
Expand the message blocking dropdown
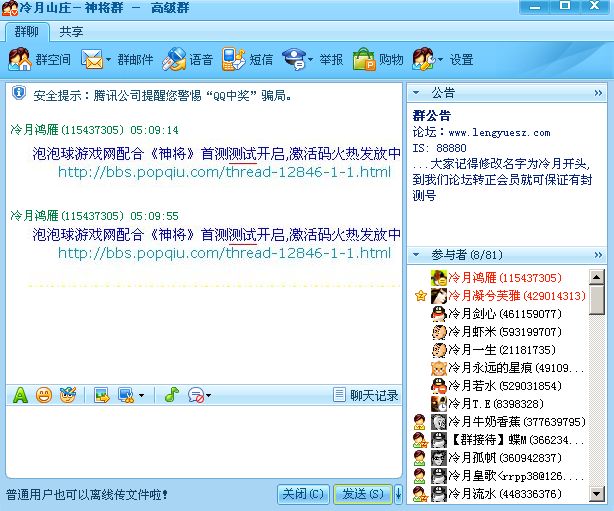point(207,396)
